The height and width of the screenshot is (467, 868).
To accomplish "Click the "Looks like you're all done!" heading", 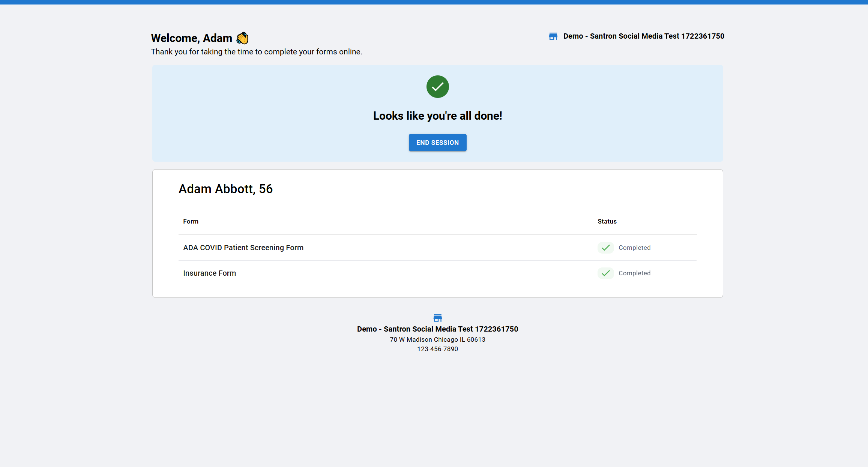I will 437,116.
